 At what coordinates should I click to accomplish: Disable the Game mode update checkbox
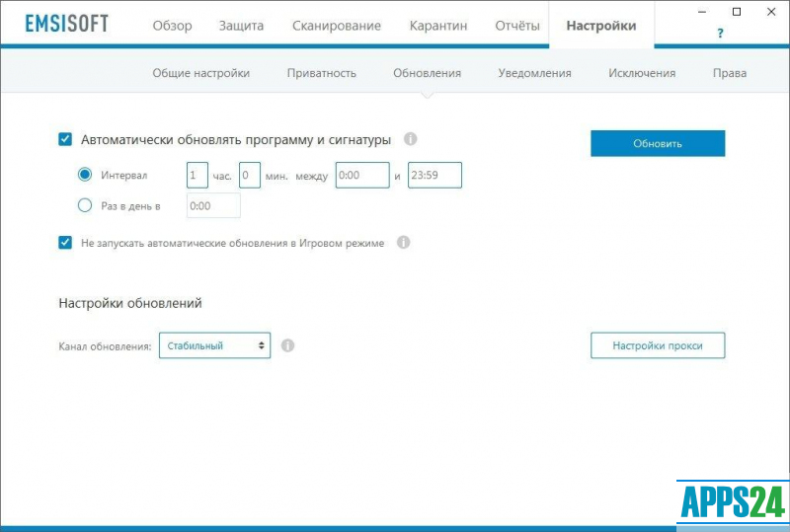pyautogui.click(x=65, y=242)
